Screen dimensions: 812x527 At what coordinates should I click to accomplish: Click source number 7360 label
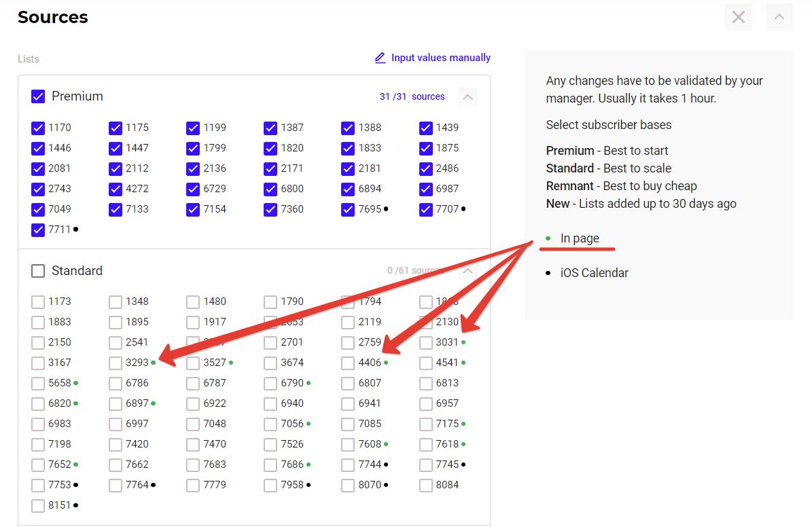(292, 209)
